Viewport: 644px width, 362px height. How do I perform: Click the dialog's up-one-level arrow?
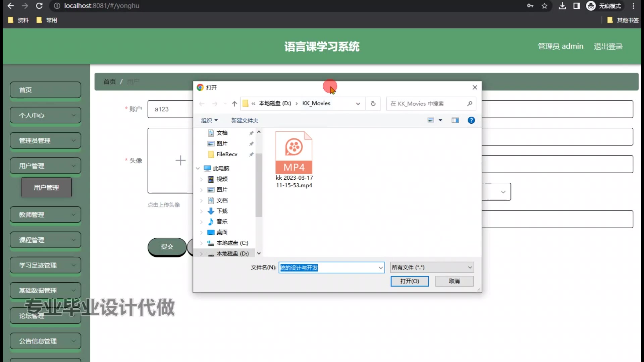(x=234, y=104)
